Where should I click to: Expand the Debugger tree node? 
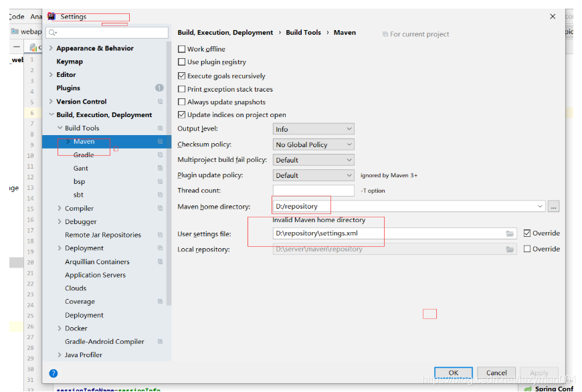tap(60, 221)
